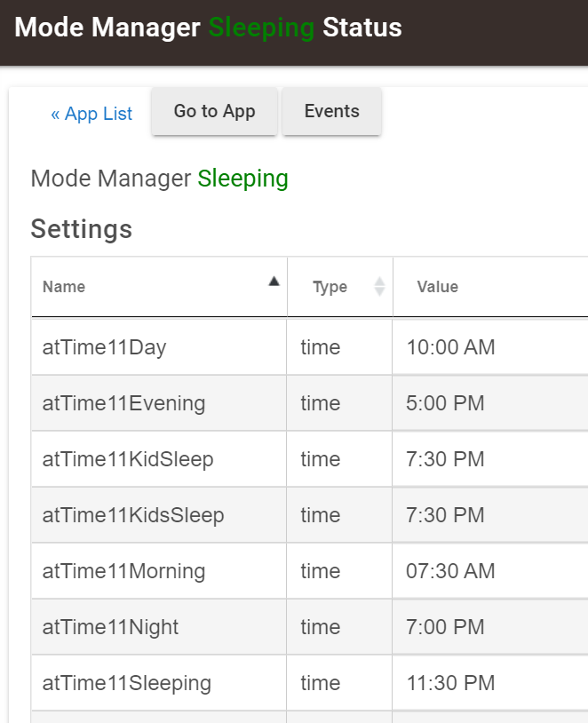Click the green Sleeping text in header
Viewport: 588px width, 723px height.
click(261, 28)
